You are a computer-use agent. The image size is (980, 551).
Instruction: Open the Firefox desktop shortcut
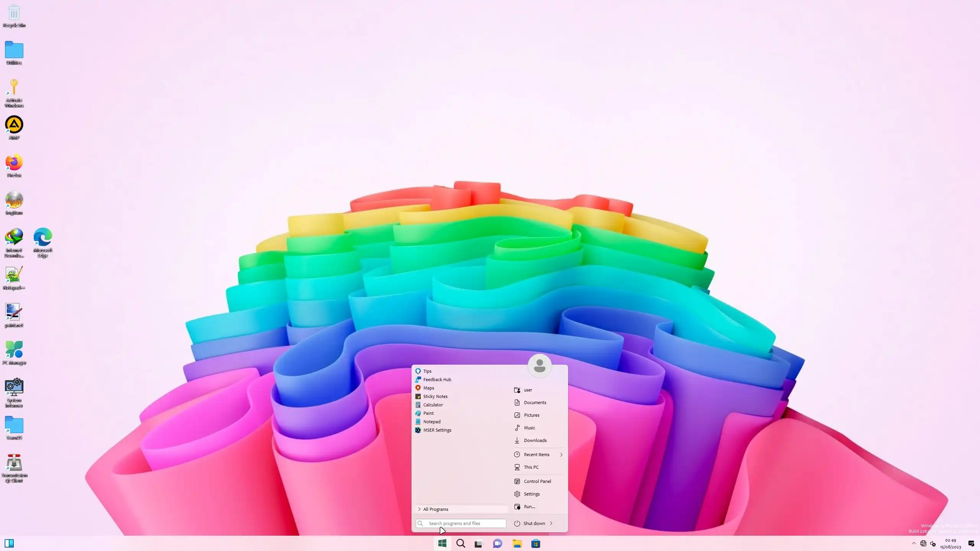pos(14,164)
